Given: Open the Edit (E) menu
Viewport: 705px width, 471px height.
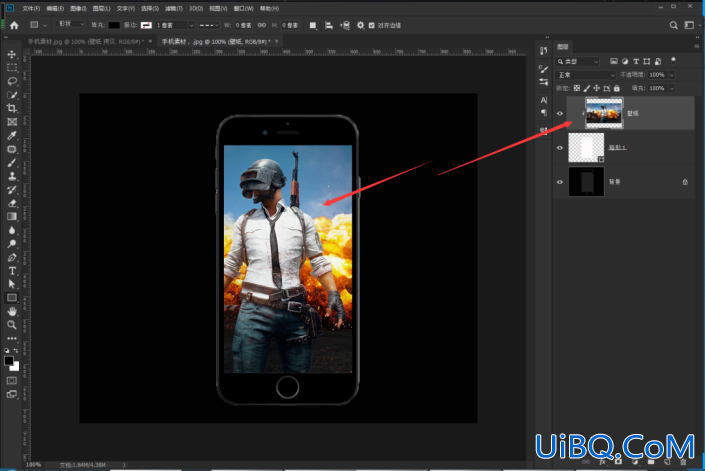Looking at the screenshot, I should pos(55,9).
